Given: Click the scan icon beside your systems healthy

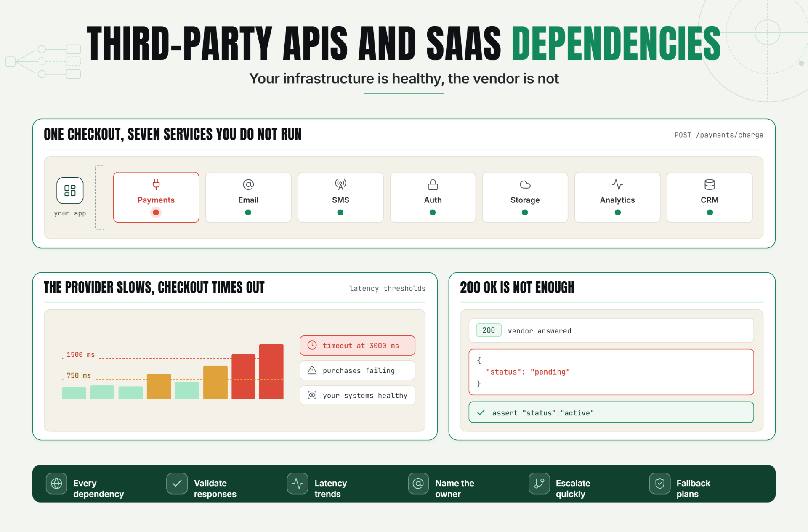Looking at the screenshot, I should pyautogui.click(x=312, y=395).
